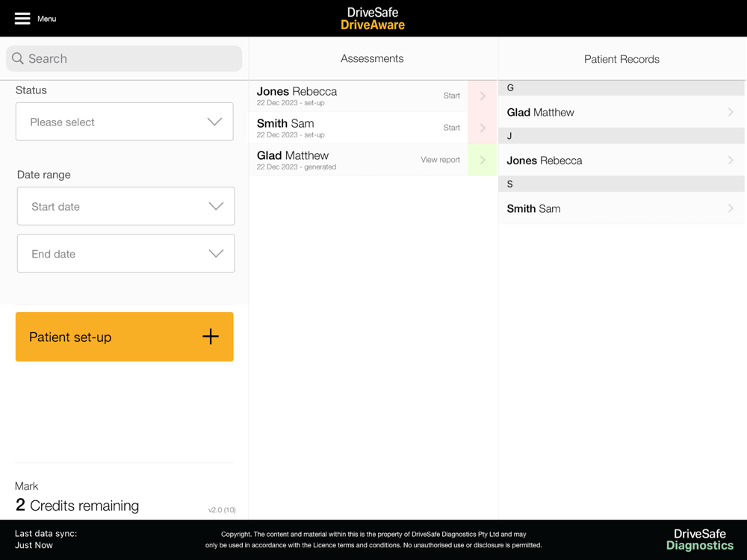The image size is (747, 560).
Task: Open the Start date dropdown
Action: (x=125, y=206)
